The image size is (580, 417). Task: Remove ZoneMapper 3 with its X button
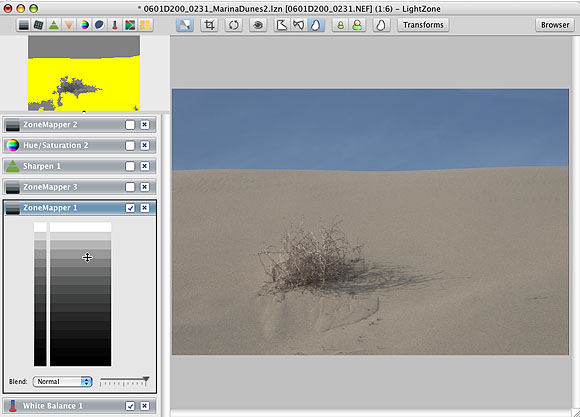pos(145,187)
